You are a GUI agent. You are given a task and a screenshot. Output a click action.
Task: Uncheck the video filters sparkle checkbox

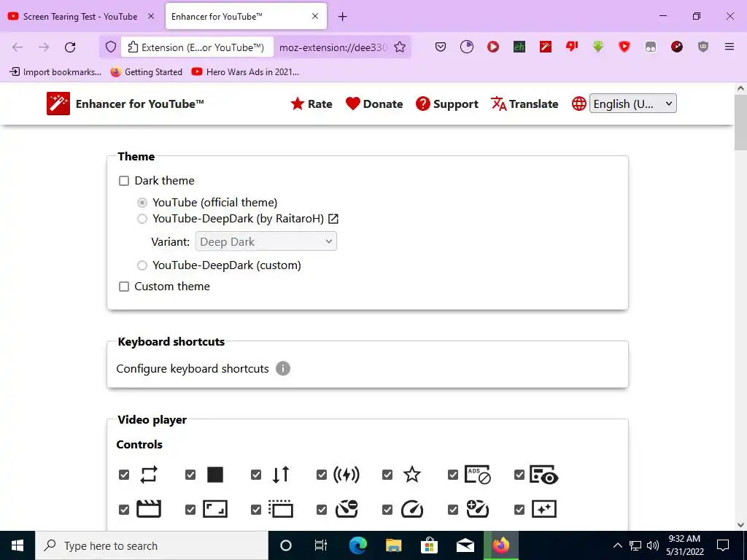519,510
